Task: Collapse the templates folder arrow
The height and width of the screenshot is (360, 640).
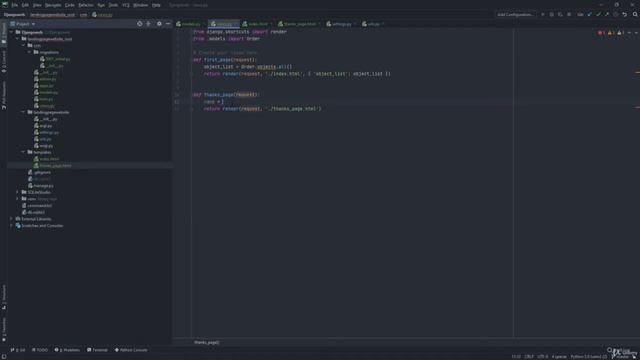Action: point(24,152)
